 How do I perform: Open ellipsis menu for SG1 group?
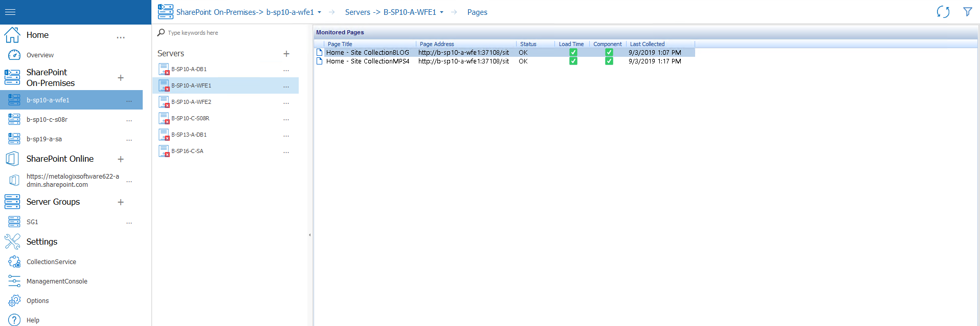click(129, 223)
